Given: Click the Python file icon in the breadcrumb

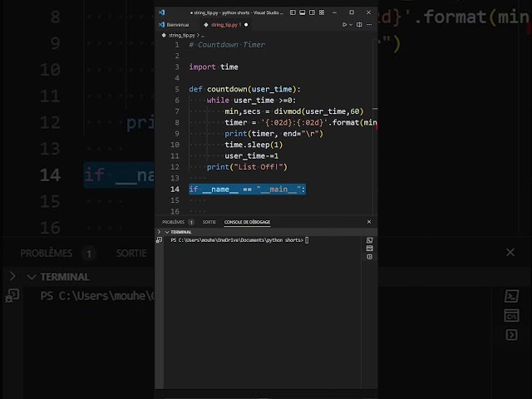Looking at the screenshot, I should point(164,35).
